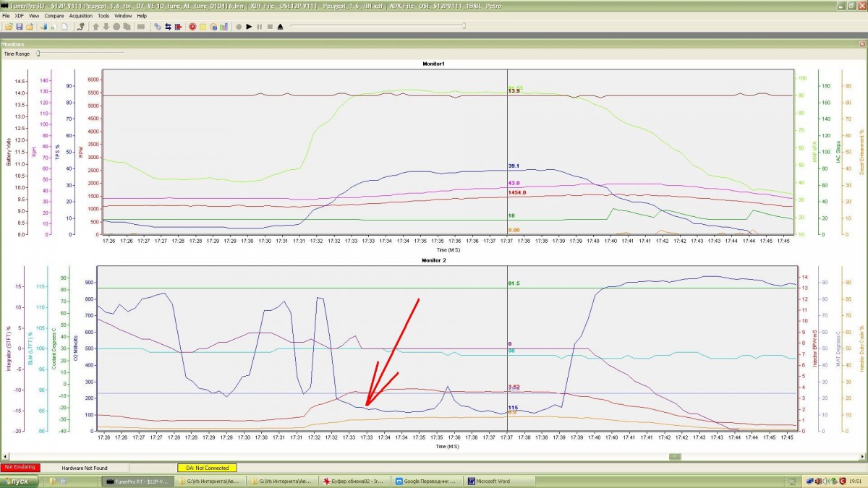Click the Monitors panel header
This screenshot has width=868, height=488.
tap(434, 44)
